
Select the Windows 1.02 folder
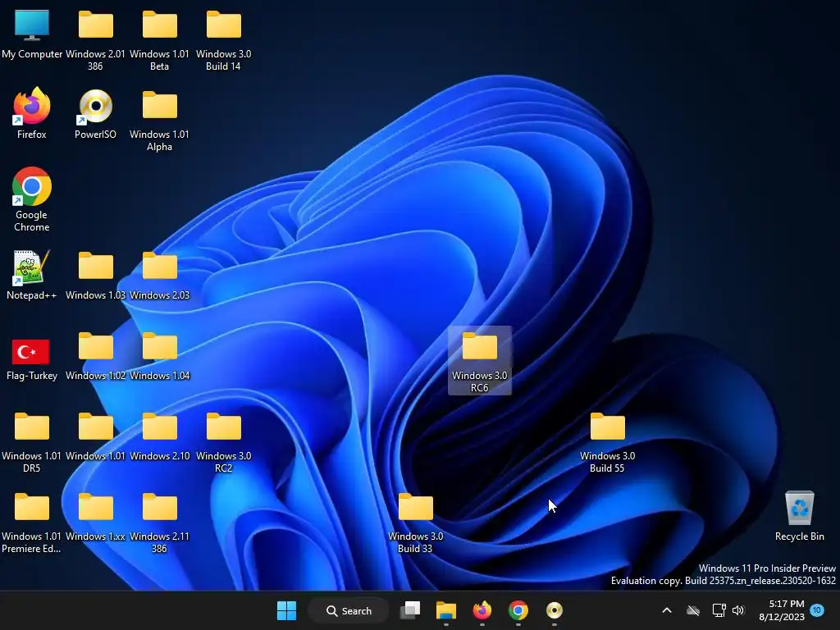pyautogui.click(x=95, y=356)
